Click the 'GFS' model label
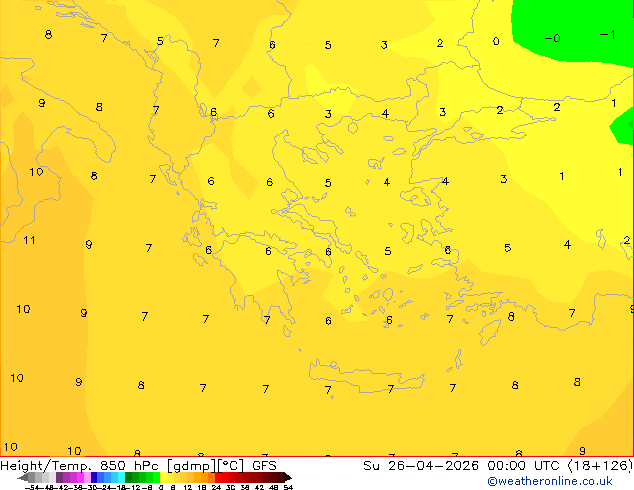Viewport: 634px width, 490px height. pyautogui.click(x=264, y=466)
